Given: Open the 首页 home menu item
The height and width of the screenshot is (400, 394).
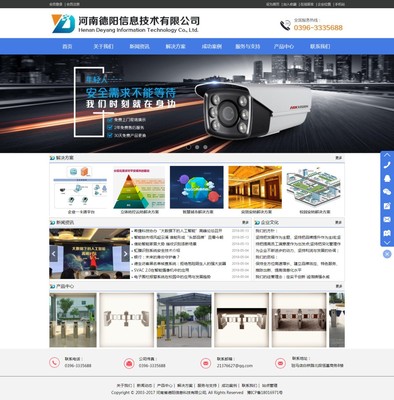Looking at the screenshot, I should [67, 46].
